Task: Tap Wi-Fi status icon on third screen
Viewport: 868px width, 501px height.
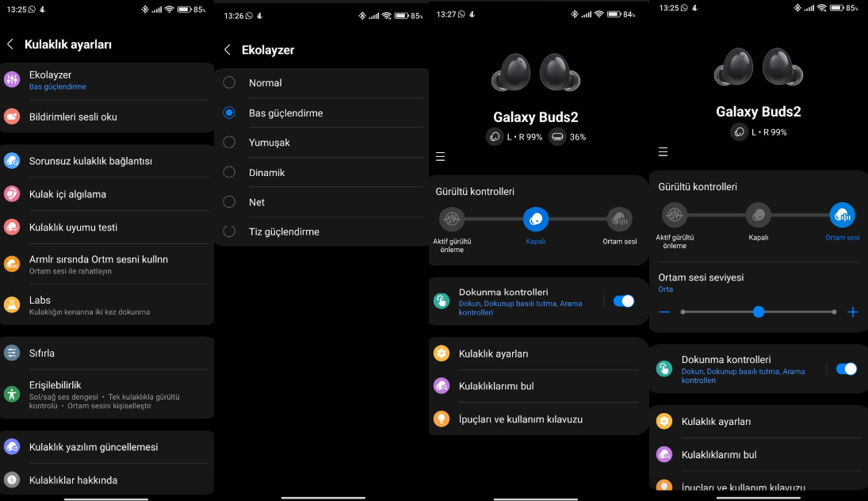Action: tap(598, 14)
